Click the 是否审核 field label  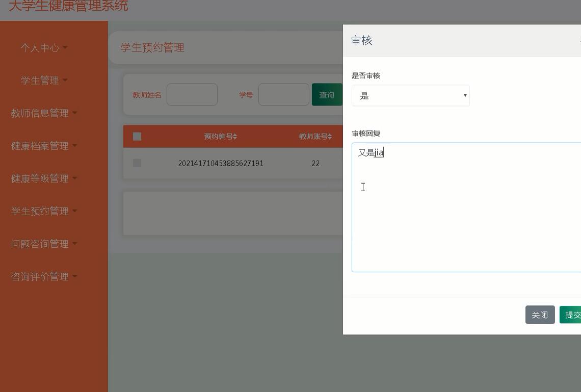366,75
